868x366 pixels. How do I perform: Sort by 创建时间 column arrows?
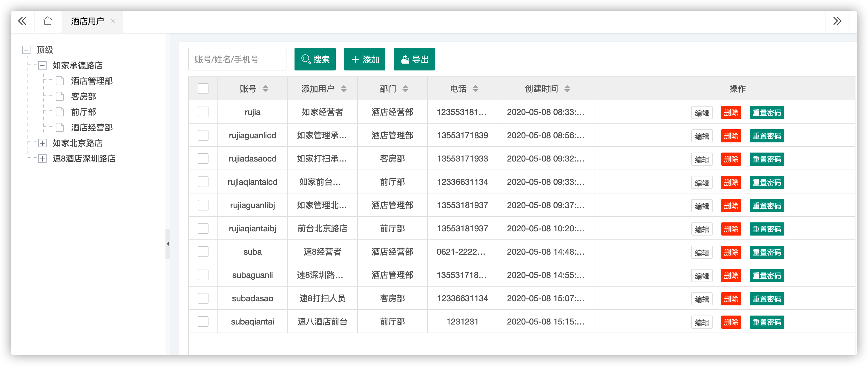(x=567, y=89)
